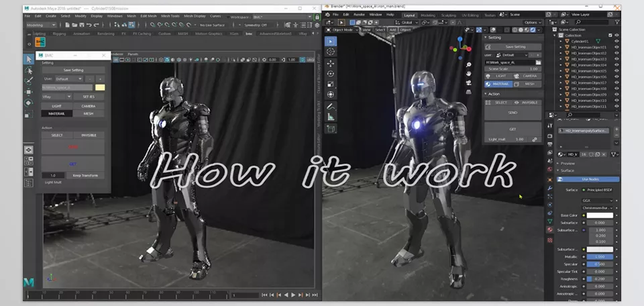
Task: Activate Blender's Rotate tool
Action: pos(331,74)
